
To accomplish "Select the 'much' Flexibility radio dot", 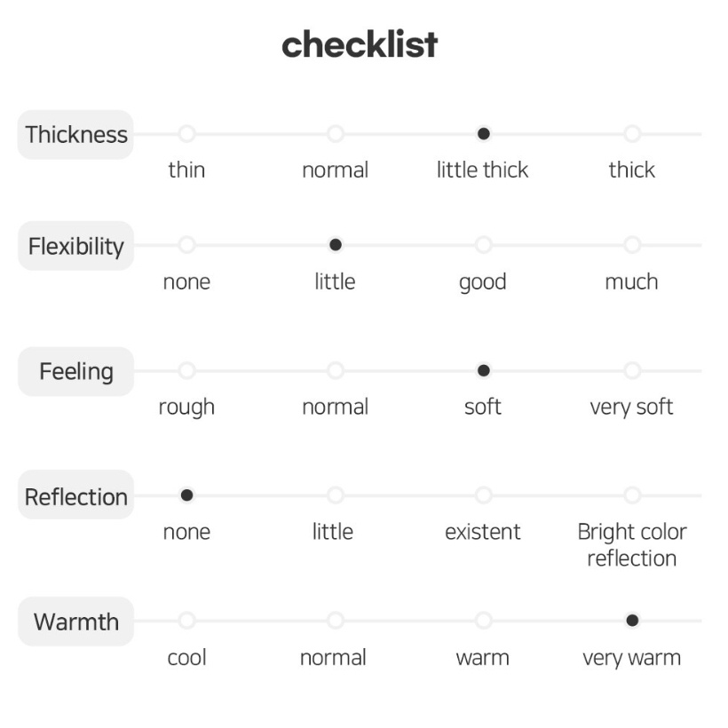I will tap(632, 245).
